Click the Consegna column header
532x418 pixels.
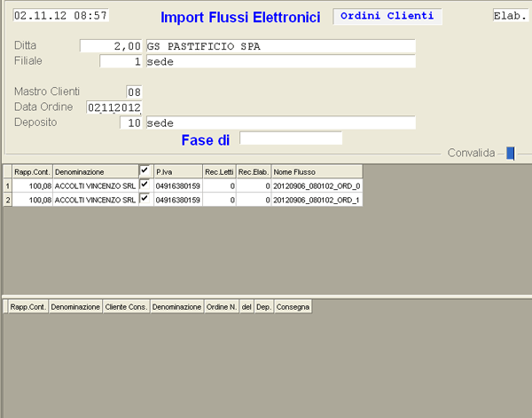coord(293,307)
